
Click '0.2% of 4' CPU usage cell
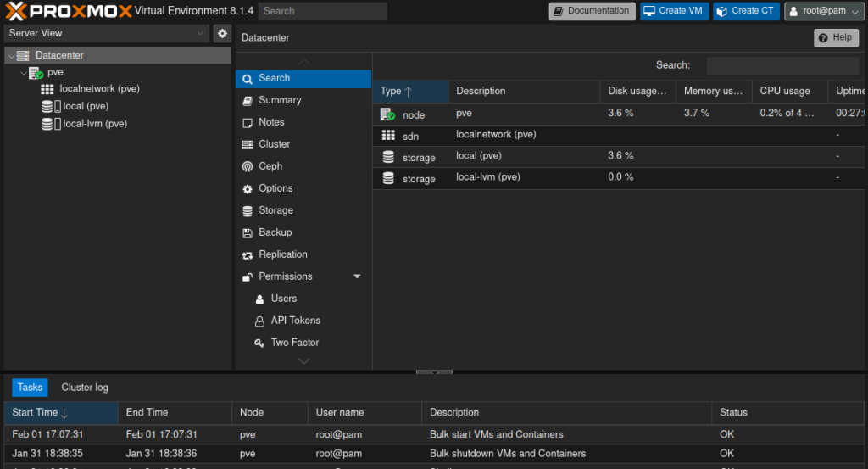tap(790, 113)
